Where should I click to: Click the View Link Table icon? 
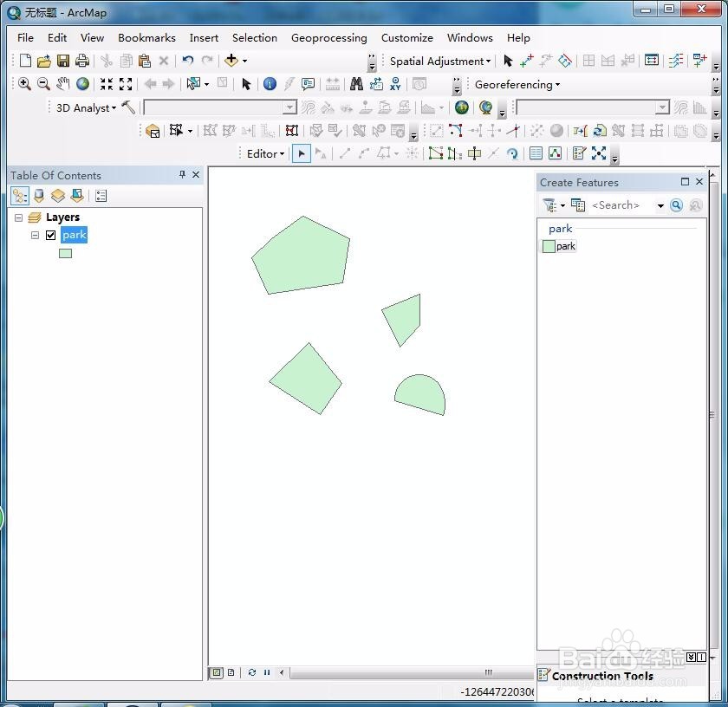pos(652,61)
